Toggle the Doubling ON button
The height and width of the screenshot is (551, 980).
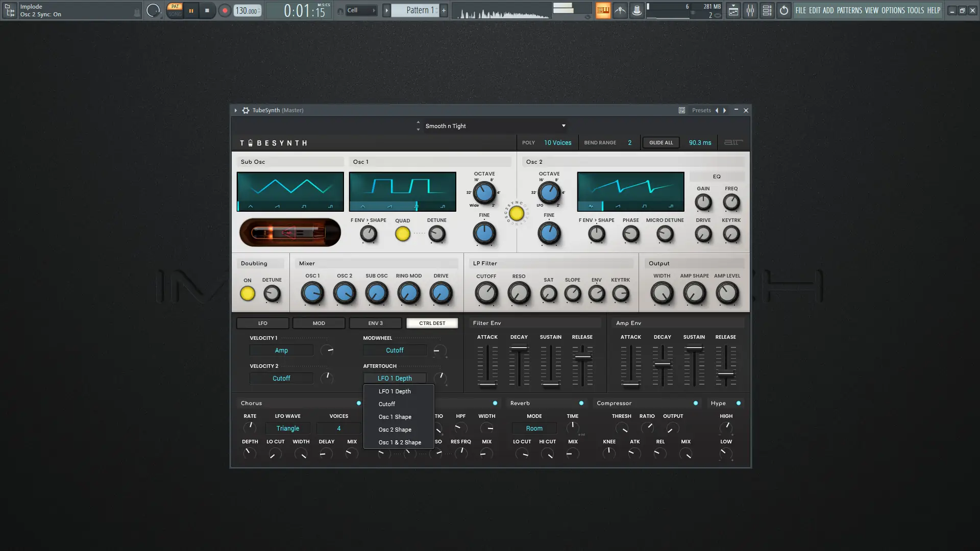(248, 294)
